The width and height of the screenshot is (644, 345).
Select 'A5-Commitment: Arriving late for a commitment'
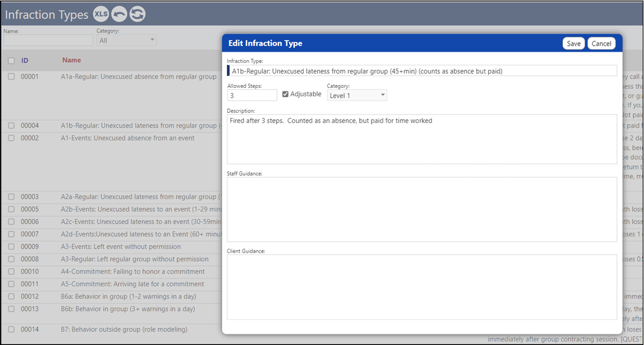coord(132,284)
